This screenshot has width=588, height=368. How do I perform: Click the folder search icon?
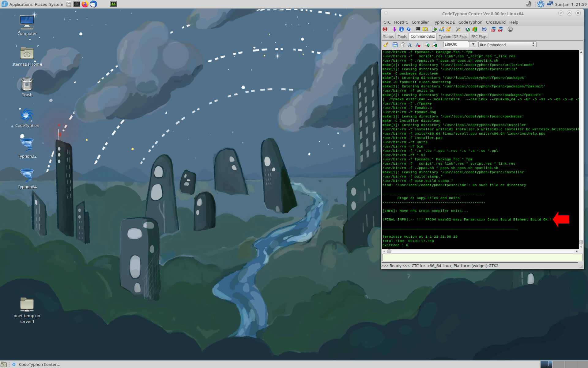point(425,29)
